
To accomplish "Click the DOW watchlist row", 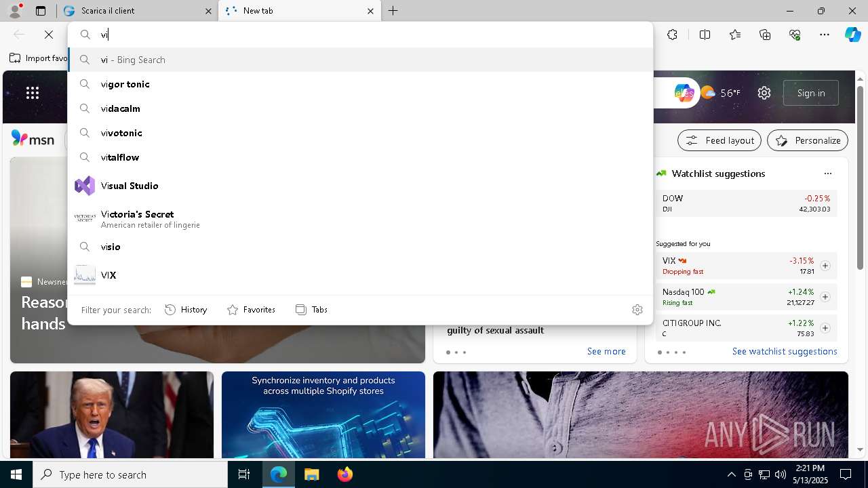I will click(x=746, y=203).
